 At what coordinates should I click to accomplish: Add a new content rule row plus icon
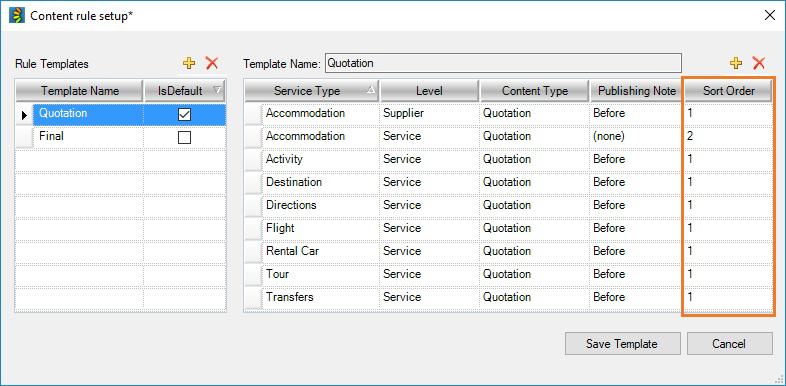click(x=735, y=63)
